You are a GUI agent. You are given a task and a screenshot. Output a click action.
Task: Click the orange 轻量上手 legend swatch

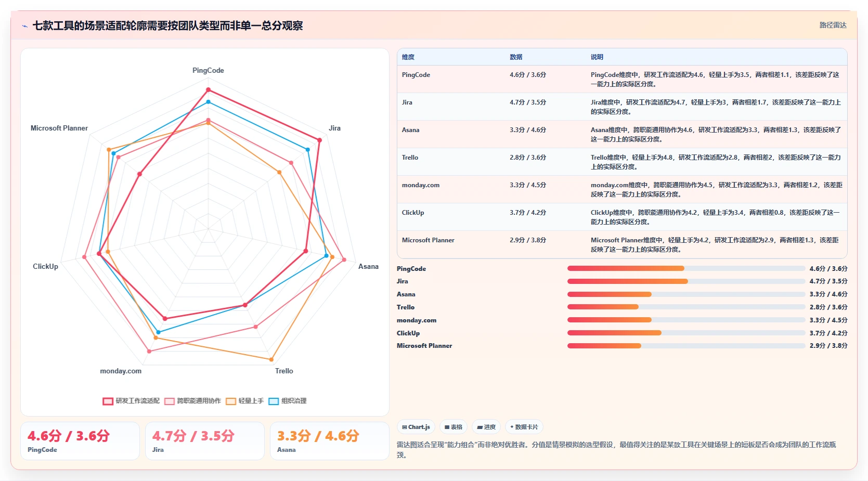point(230,401)
